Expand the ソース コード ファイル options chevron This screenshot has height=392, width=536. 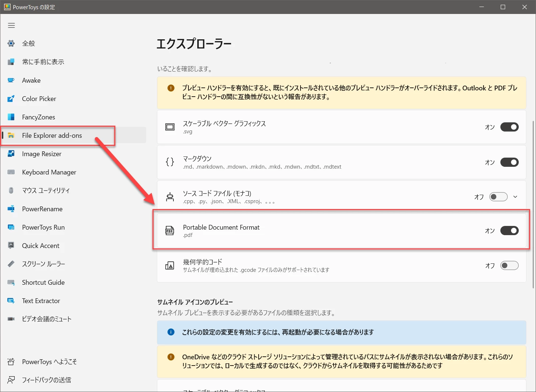point(515,197)
